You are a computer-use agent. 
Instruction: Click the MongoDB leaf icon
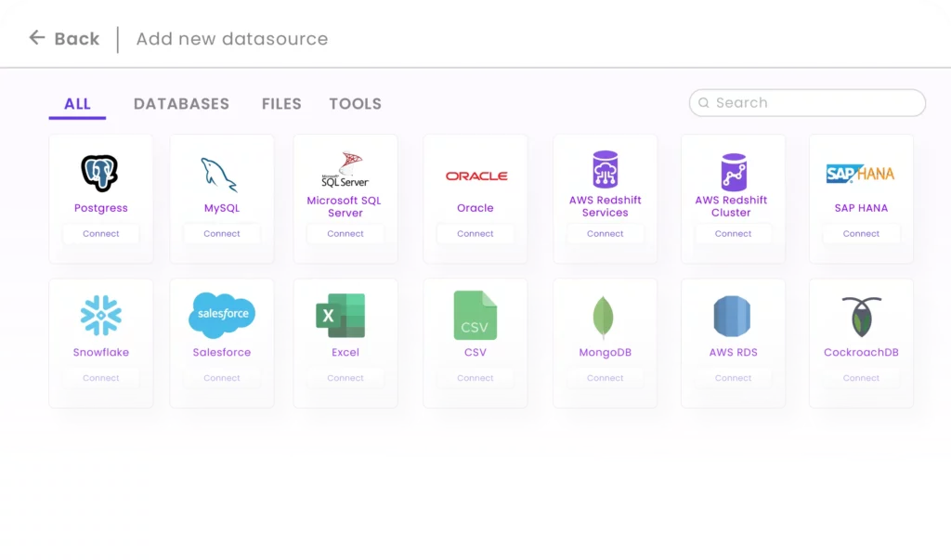(604, 317)
